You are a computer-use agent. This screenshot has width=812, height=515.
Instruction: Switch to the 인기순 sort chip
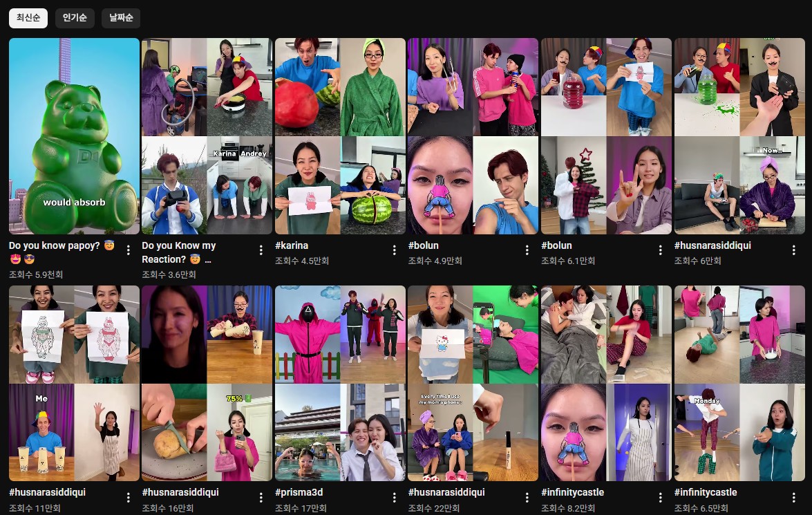click(x=75, y=18)
